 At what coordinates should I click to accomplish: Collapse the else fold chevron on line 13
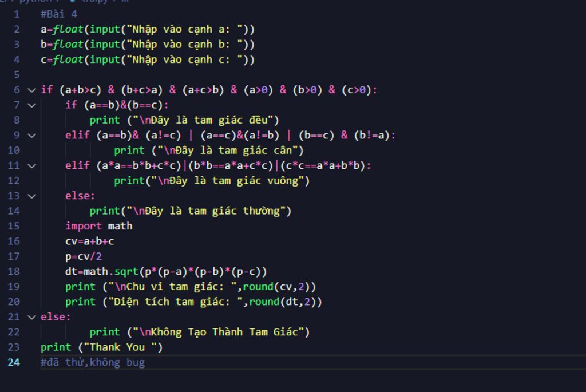pyautogui.click(x=32, y=196)
